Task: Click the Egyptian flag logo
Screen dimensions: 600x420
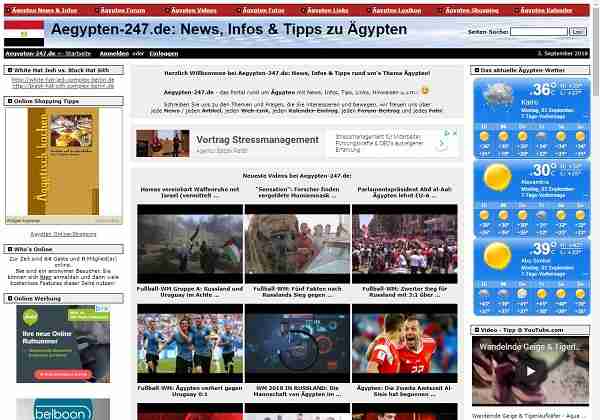Action: (24, 34)
